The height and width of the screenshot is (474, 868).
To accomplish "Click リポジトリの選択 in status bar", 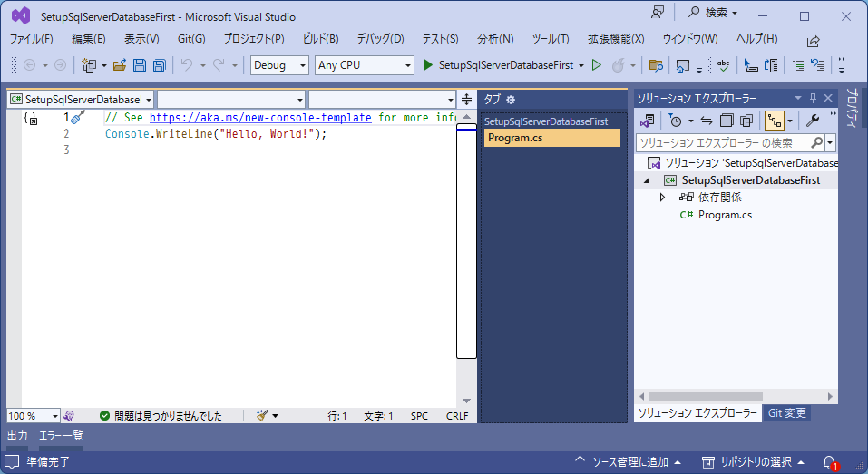I will 753,462.
